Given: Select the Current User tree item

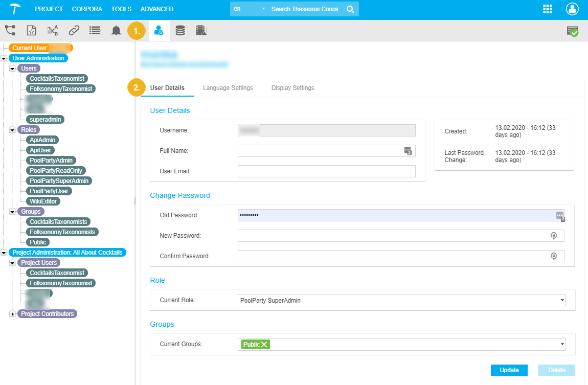Looking at the screenshot, I should coord(40,48).
